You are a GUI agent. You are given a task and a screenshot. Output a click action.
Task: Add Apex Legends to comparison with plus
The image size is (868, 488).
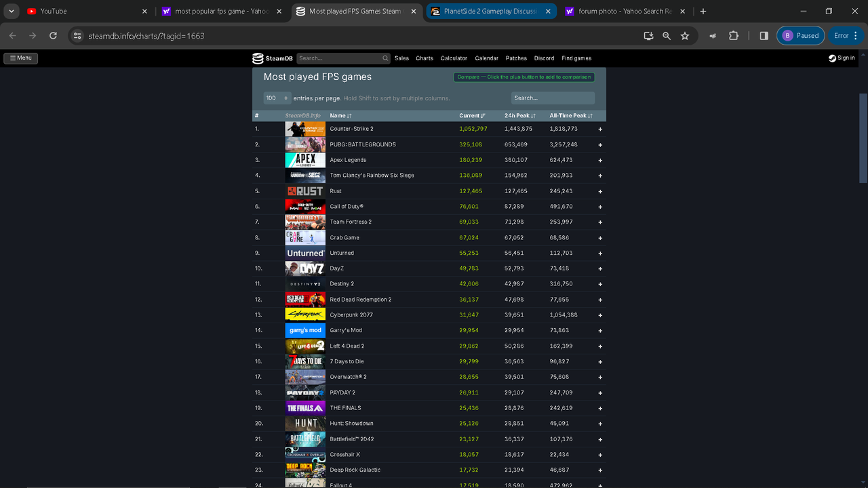point(600,160)
